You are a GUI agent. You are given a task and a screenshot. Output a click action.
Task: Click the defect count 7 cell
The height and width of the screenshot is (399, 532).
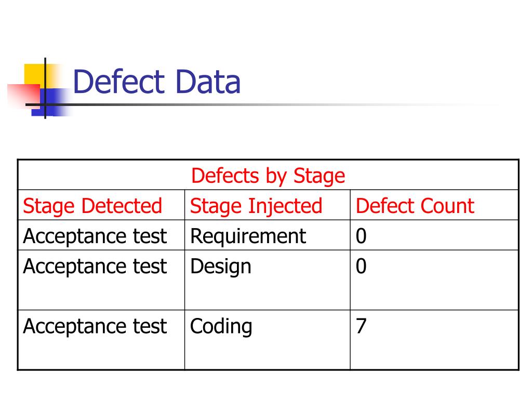click(x=434, y=340)
